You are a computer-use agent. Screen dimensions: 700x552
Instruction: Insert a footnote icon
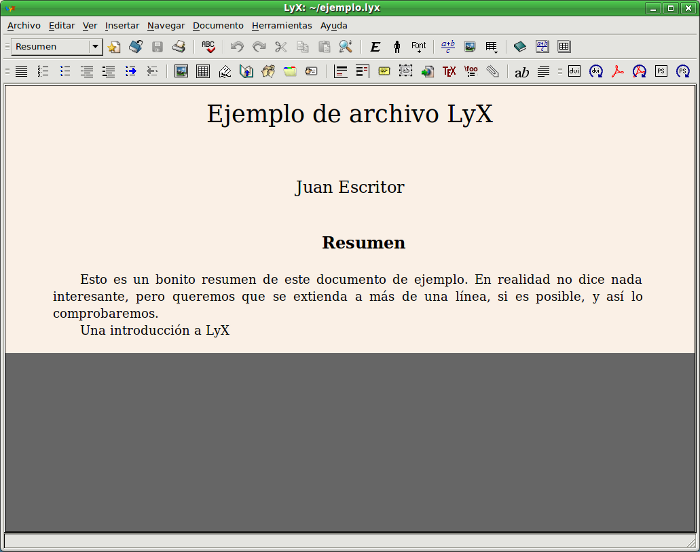point(341,71)
